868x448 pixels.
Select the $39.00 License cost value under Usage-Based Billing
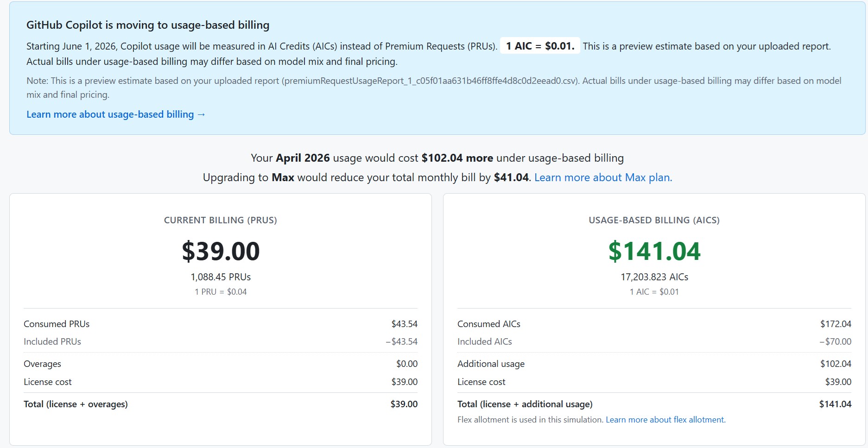point(838,382)
